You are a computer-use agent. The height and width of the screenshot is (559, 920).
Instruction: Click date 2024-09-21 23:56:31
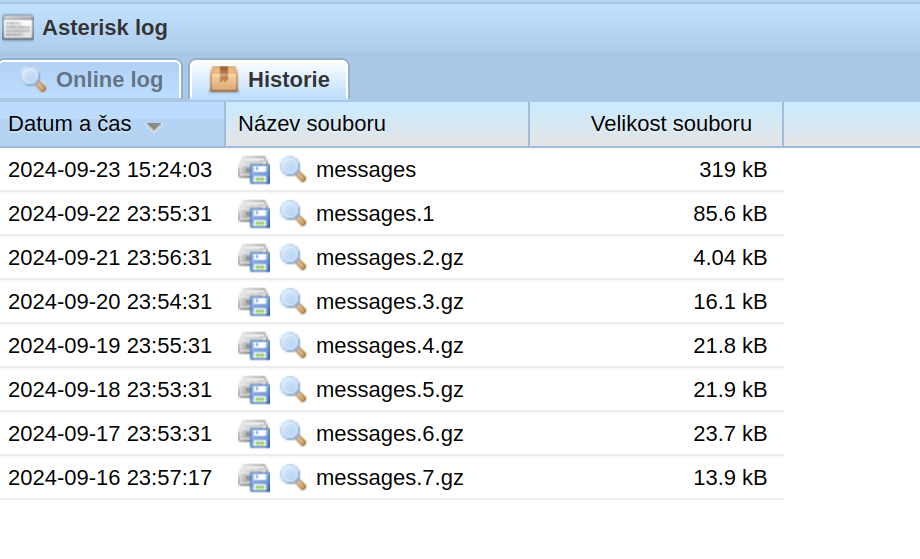(x=110, y=258)
